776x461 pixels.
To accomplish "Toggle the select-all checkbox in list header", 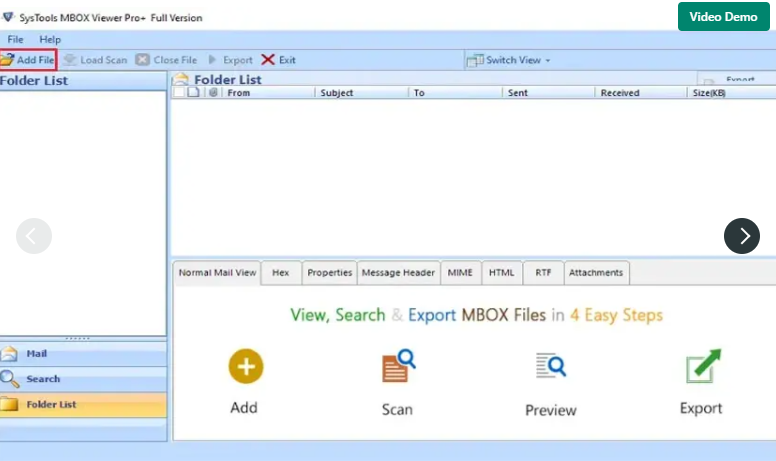I will (x=180, y=93).
